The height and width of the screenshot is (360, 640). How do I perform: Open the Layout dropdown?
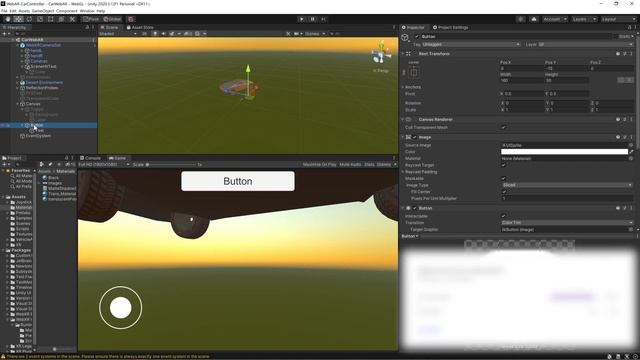pos(618,19)
